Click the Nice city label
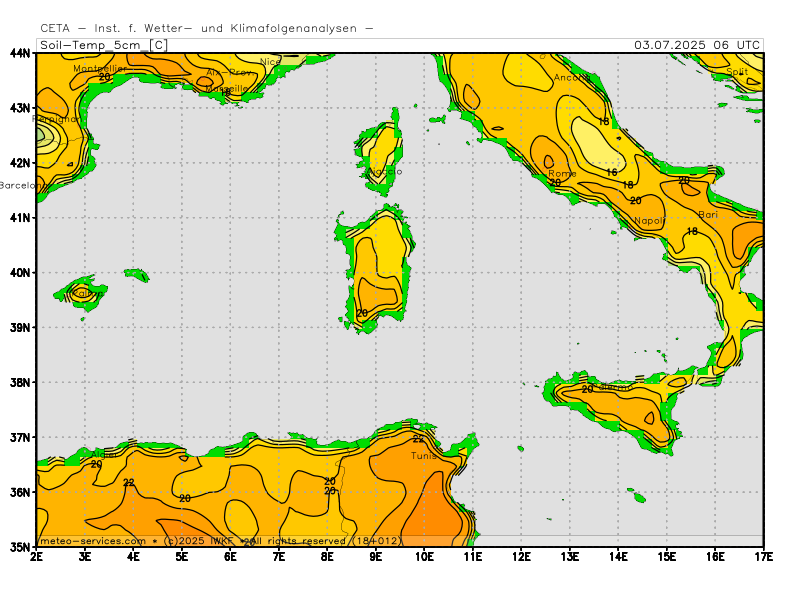 [270, 62]
